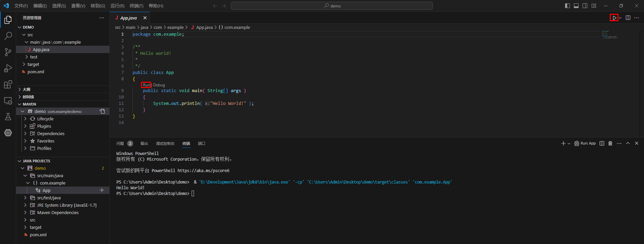Split the terminal

coord(602,144)
